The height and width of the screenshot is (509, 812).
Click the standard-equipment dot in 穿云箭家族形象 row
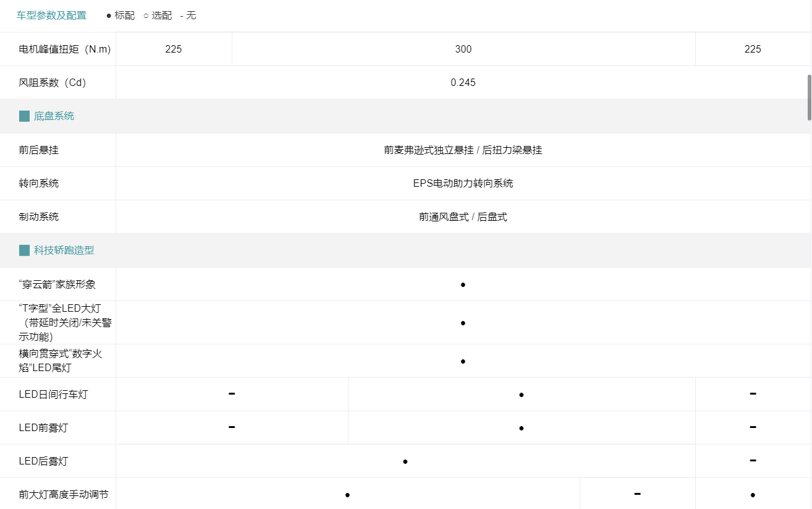pyautogui.click(x=462, y=284)
